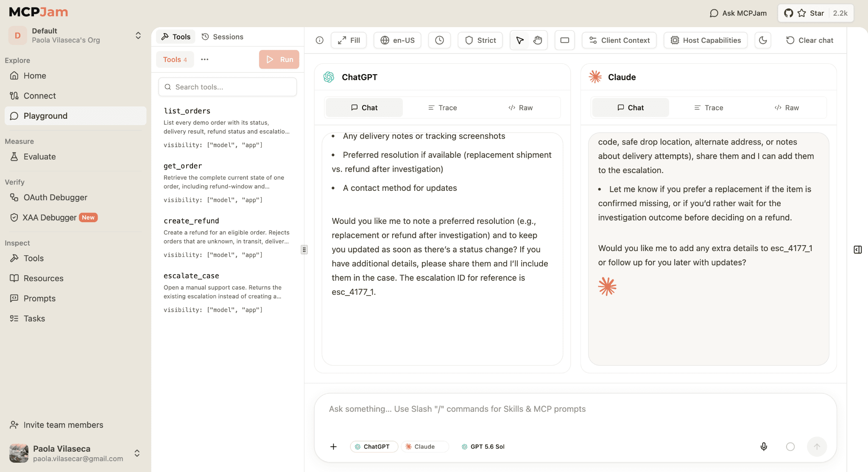The width and height of the screenshot is (868, 472).
Task: Open Prompts in the sidebar
Action: tap(75, 299)
